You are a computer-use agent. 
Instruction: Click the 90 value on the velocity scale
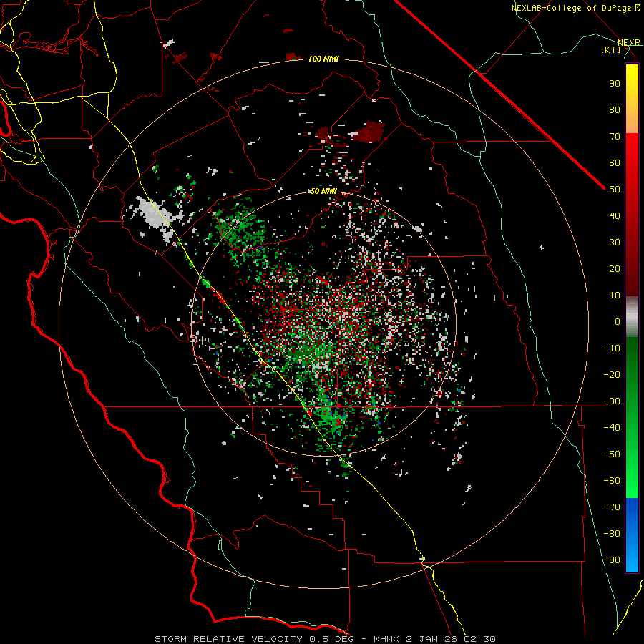coord(615,84)
